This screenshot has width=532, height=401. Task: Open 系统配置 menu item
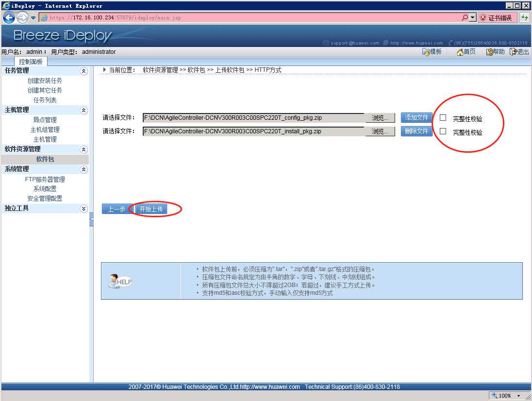coord(45,189)
